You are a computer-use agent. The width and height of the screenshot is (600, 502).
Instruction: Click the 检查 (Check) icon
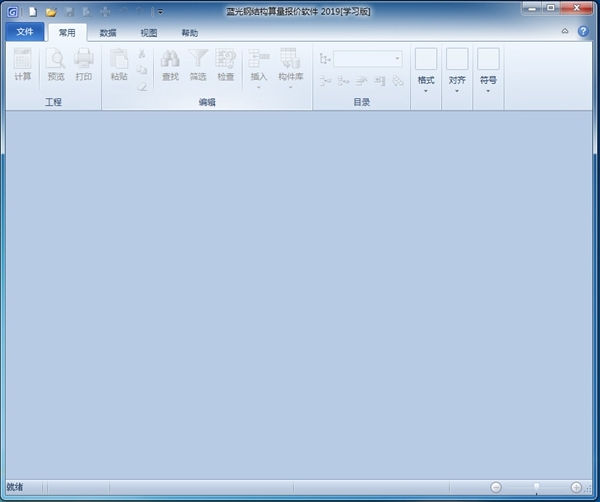pyautogui.click(x=226, y=64)
